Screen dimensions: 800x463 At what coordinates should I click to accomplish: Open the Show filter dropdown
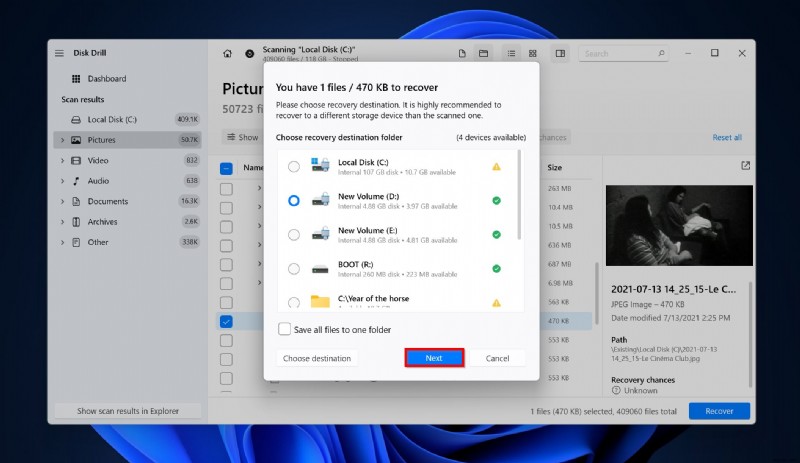(x=243, y=137)
